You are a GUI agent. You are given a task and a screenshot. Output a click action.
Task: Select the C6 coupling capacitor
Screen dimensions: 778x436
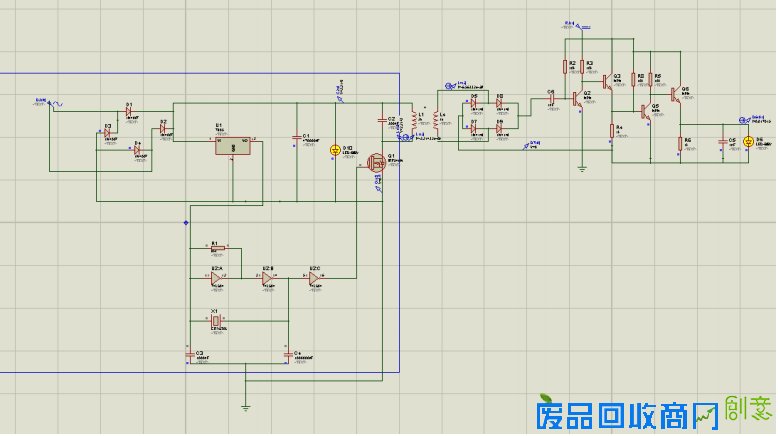tap(551, 98)
